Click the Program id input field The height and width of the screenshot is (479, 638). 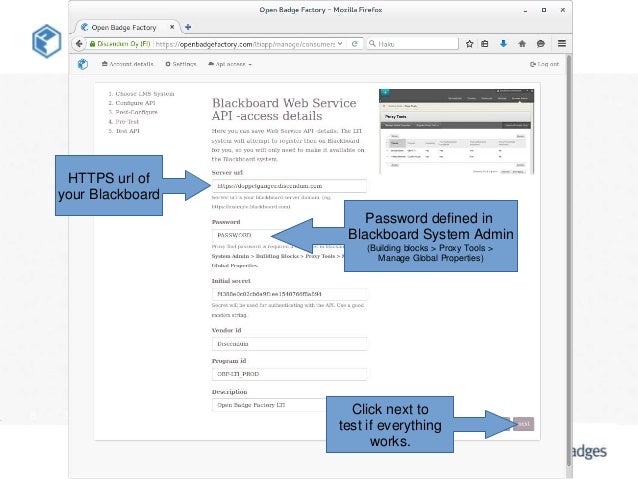[289, 374]
